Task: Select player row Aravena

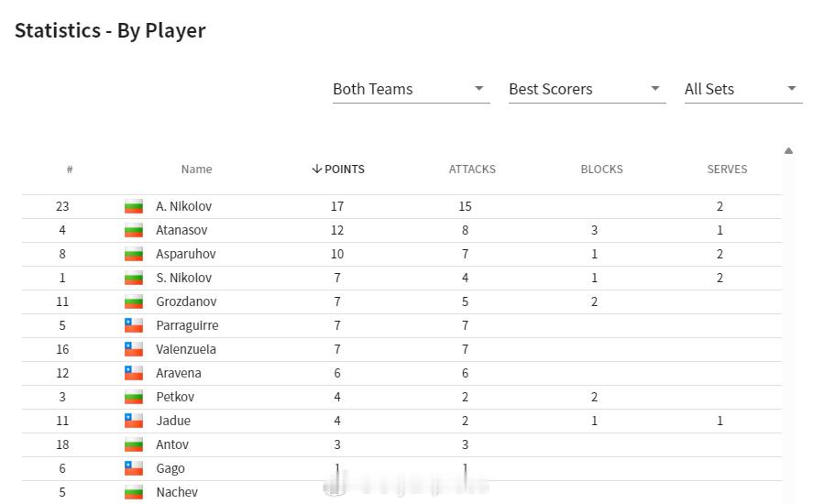Action: point(401,373)
